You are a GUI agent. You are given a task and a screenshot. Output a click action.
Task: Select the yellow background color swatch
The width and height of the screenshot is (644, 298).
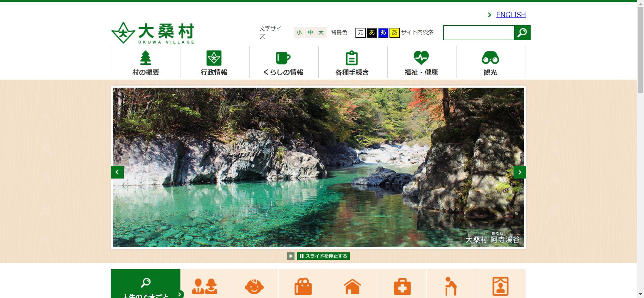point(394,33)
